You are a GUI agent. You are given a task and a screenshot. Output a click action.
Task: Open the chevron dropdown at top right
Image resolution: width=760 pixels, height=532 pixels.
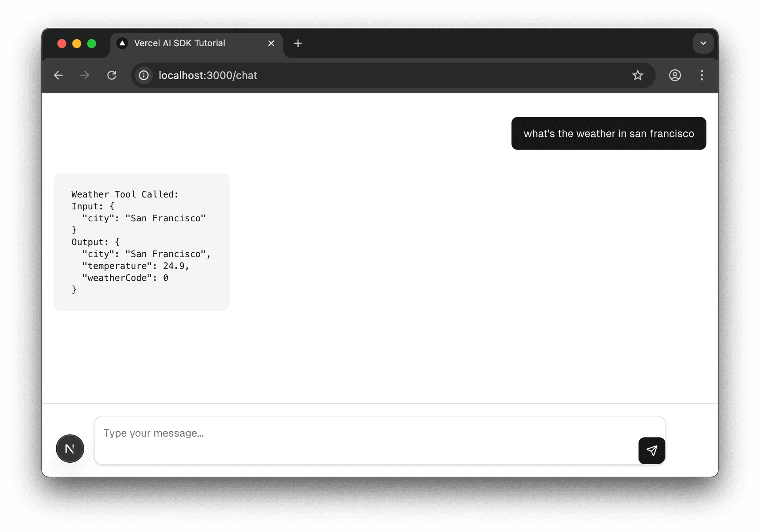(x=703, y=43)
